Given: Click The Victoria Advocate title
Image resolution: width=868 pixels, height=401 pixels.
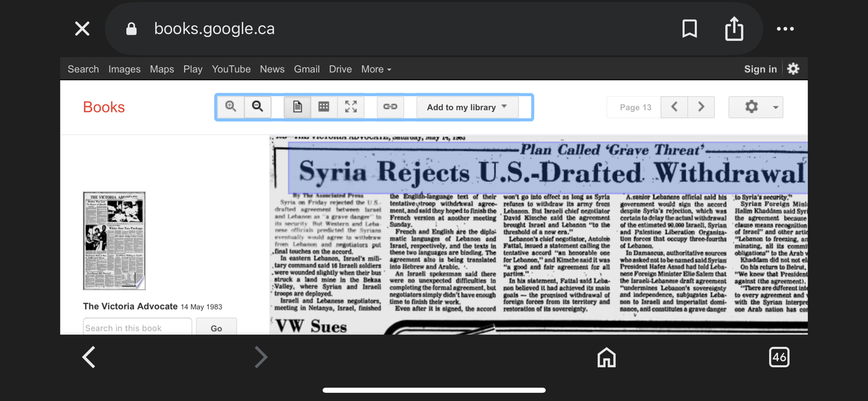Looking at the screenshot, I should (130, 306).
